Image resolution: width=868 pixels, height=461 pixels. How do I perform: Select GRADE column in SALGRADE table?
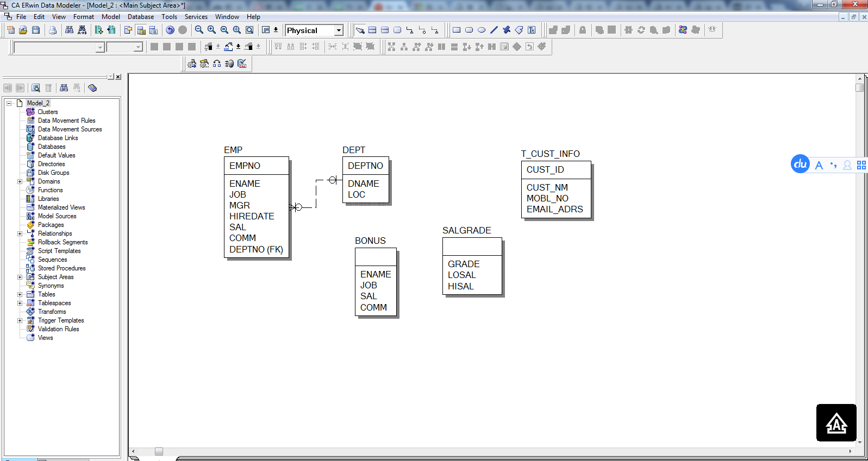[464, 264]
